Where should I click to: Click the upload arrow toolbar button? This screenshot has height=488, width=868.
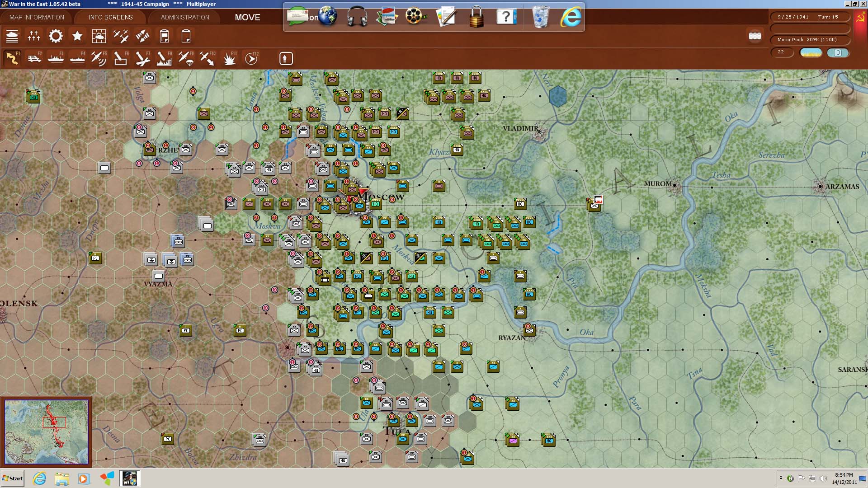point(286,59)
